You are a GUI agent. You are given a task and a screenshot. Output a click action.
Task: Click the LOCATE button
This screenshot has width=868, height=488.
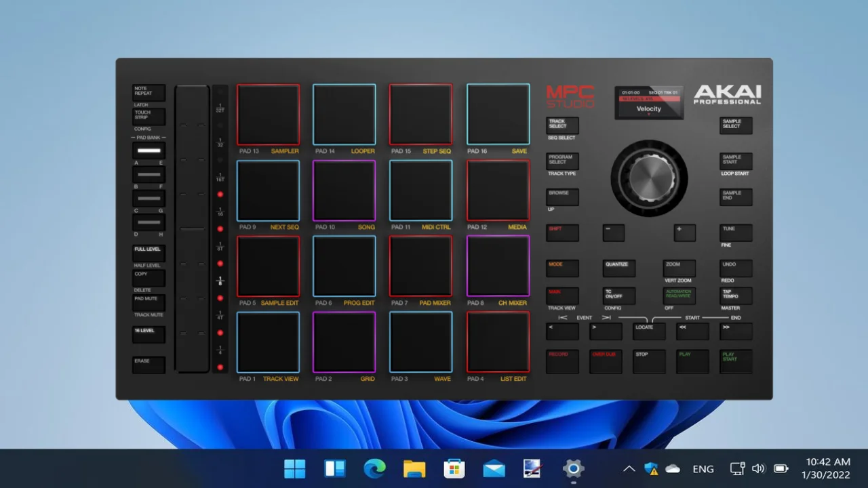(x=649, y=331)
